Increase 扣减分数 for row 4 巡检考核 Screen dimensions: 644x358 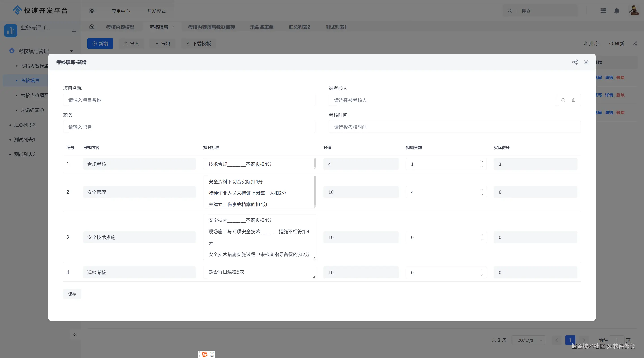tap(481, 270)
